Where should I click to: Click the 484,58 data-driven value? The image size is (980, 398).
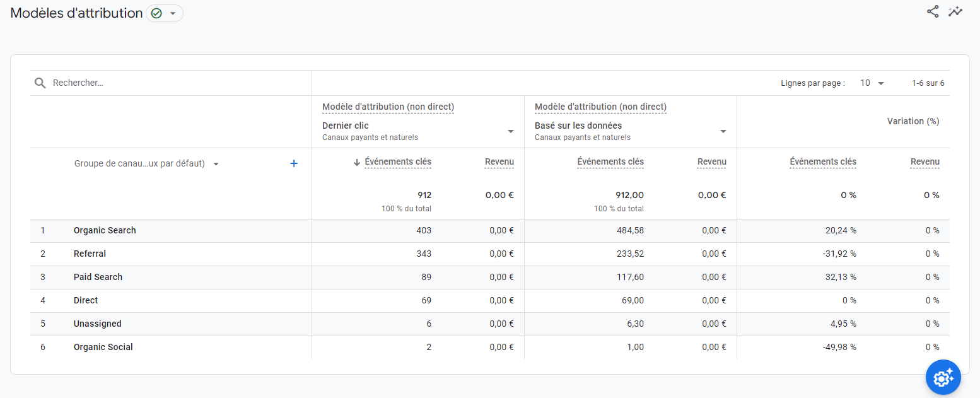pyautogui.click(x=630, y=230)
